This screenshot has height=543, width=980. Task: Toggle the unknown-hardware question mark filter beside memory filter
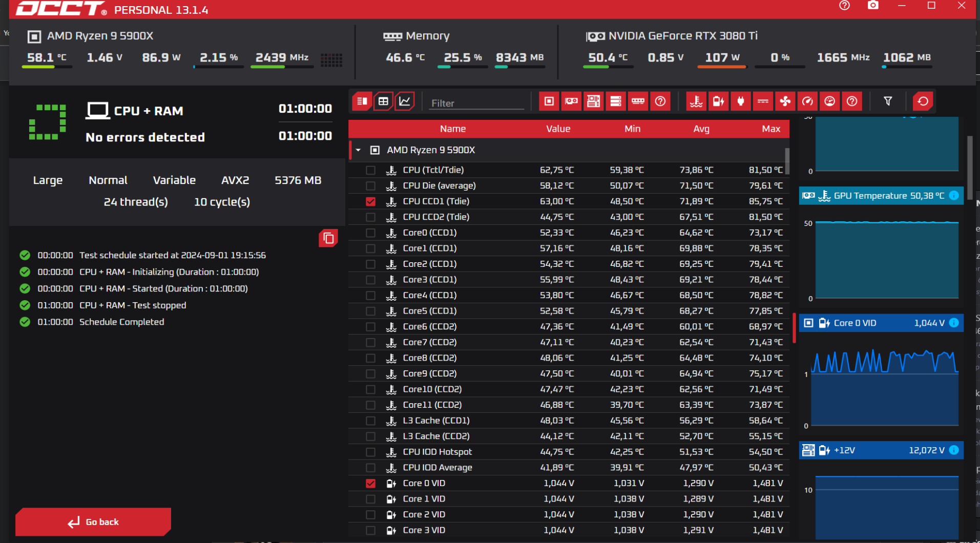point(660,101)
